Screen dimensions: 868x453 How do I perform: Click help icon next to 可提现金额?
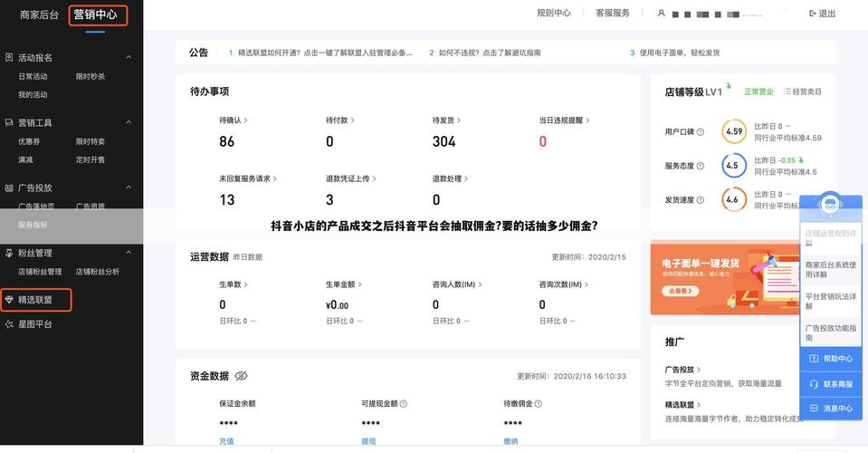pyautogui.click(x=404, y=404)
